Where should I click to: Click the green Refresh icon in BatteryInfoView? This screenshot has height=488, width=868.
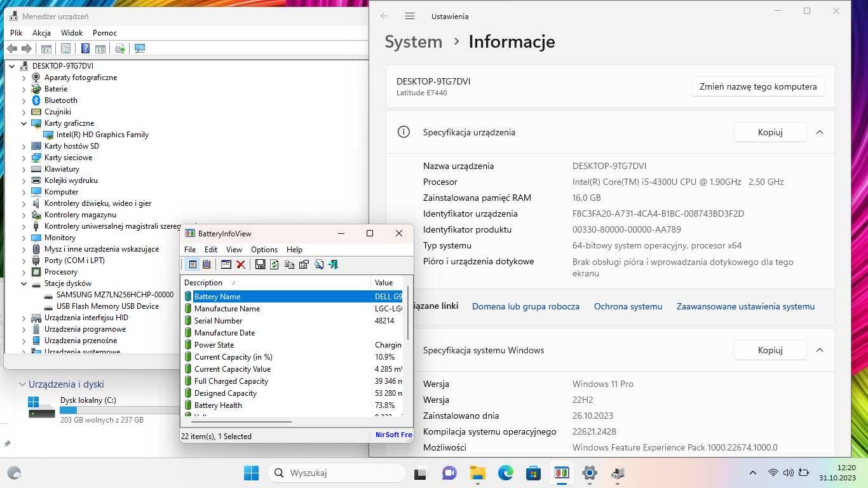[275, 264]
